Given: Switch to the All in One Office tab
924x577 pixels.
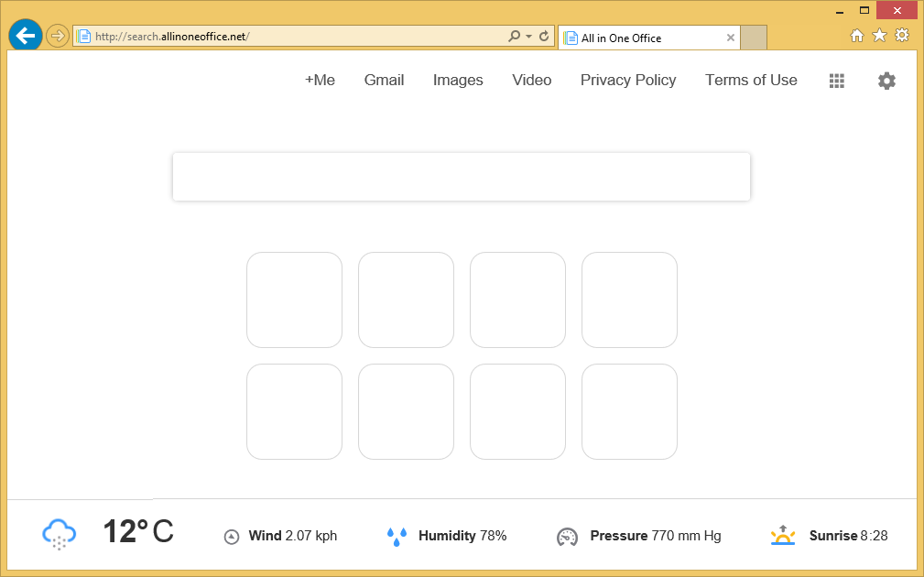Looking at the screenshot, I should [641, 38].
